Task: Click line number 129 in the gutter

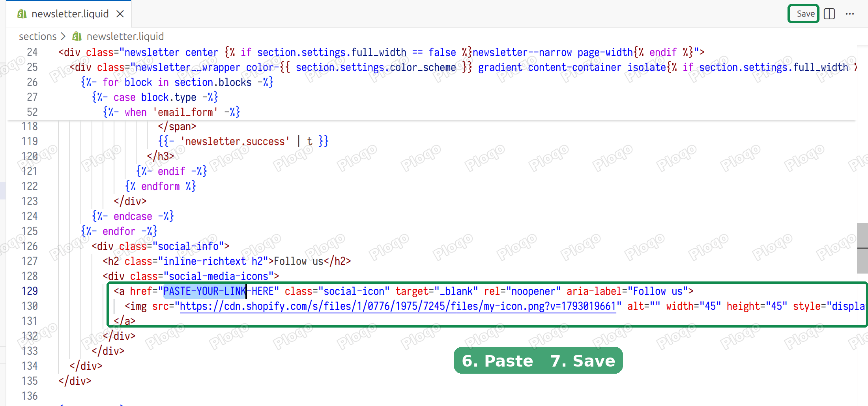Action: coord(30,291)
